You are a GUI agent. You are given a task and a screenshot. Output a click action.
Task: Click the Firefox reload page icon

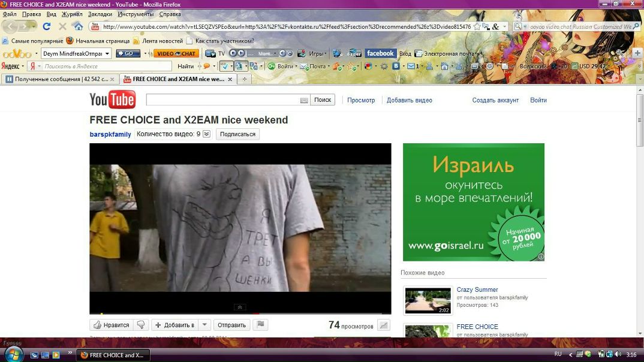click(46, 26)
